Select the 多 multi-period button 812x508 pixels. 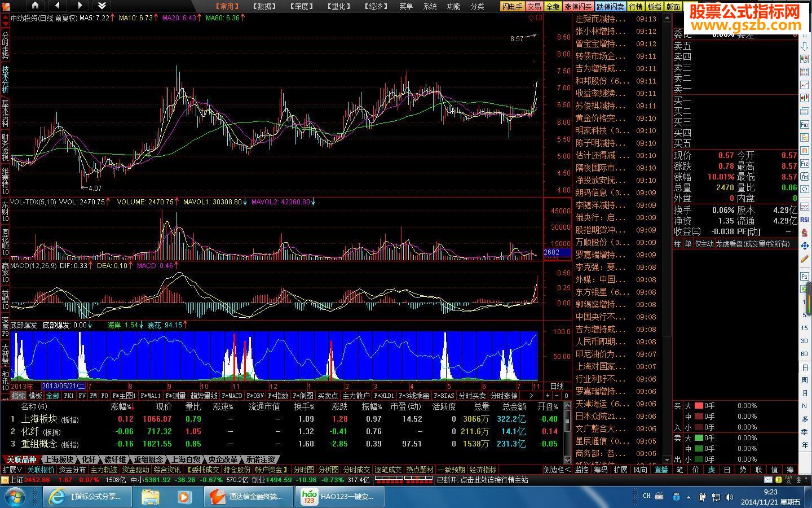pyautogui.click(x=805, y=419)
